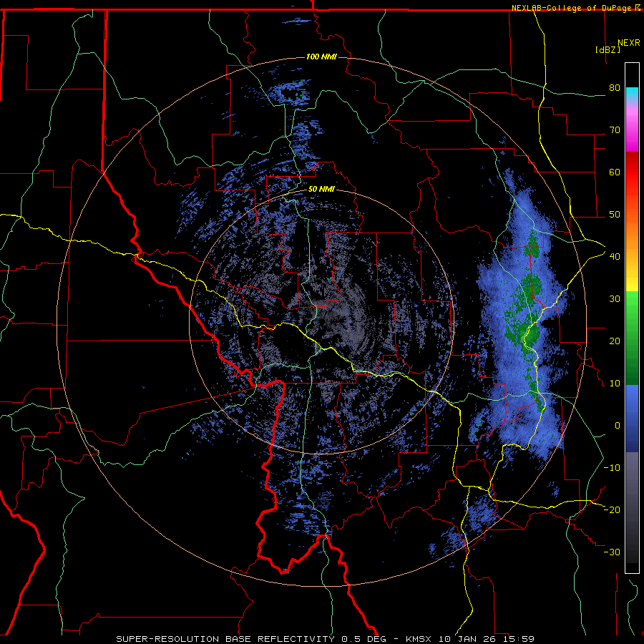Click the 0 value on dBZ scale
Image resolution: width=644 pixels, height=644 pixels.
(618, 426)
